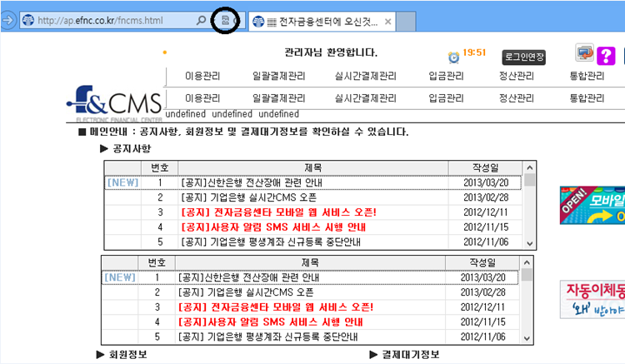625x364 pixels.
Task: Open the remote support monitor icon
Action: (585, 52)
